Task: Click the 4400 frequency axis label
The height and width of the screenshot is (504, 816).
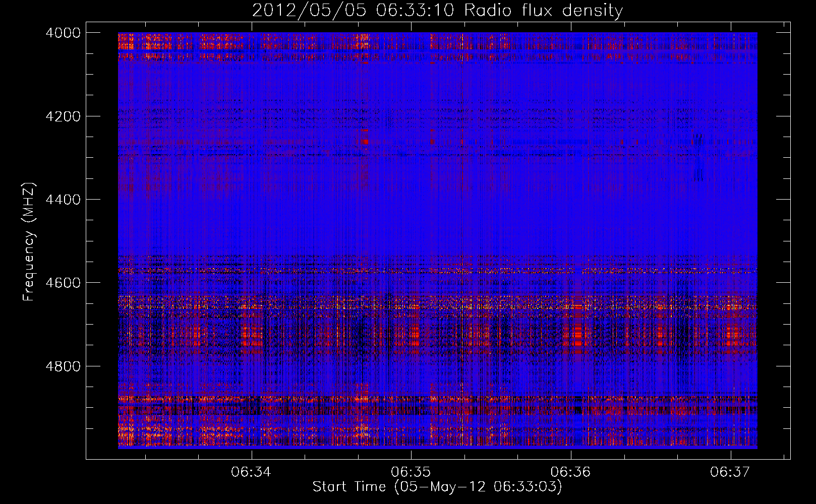Action: (x=63, y=200)
